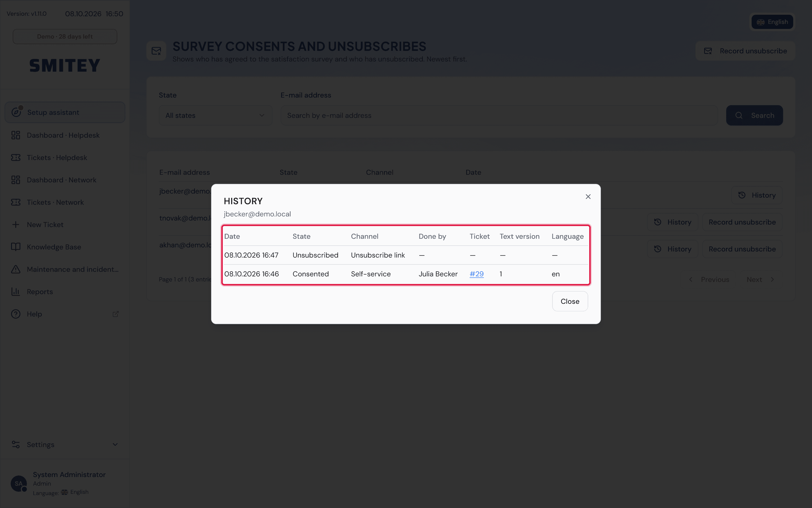The width and height of the screenshot is (812, 508).
Task: Click the Maintenance warning triangle icon
Action: point(16,269)
